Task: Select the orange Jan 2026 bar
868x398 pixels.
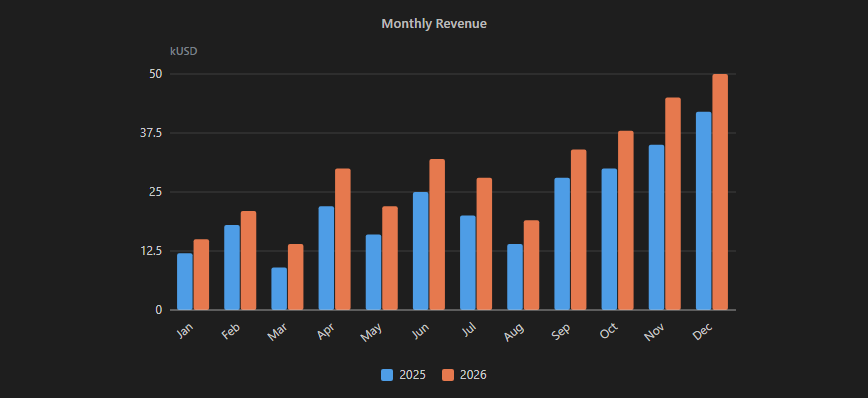Action: pos(202,275)
